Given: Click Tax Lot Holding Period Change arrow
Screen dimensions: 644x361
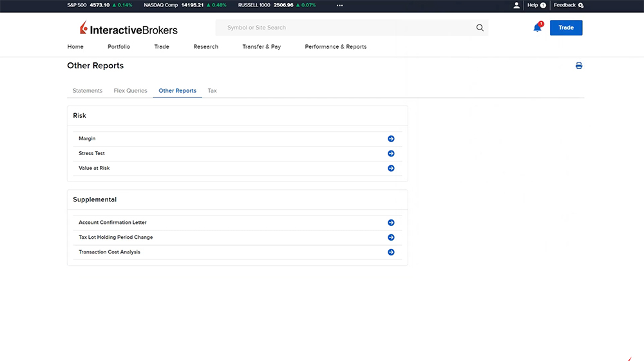Looking at the screenshot, I should (x=391, y=237).
